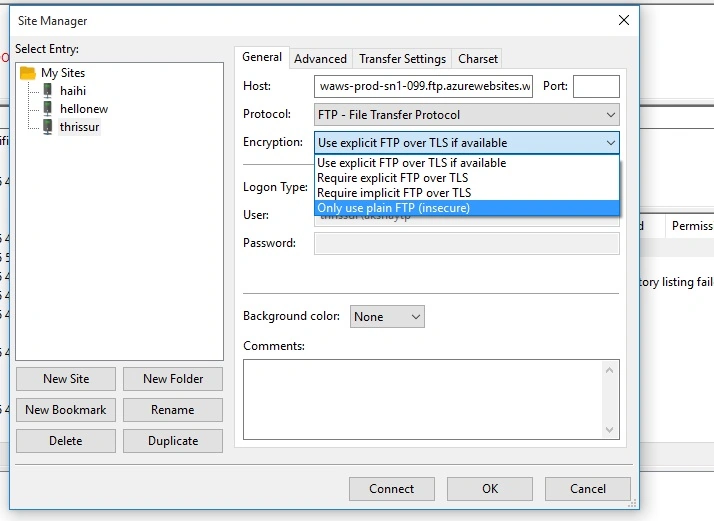Click the thrissur server icon
This screenshot has width=714, height=521.
(x=47, y=127)
